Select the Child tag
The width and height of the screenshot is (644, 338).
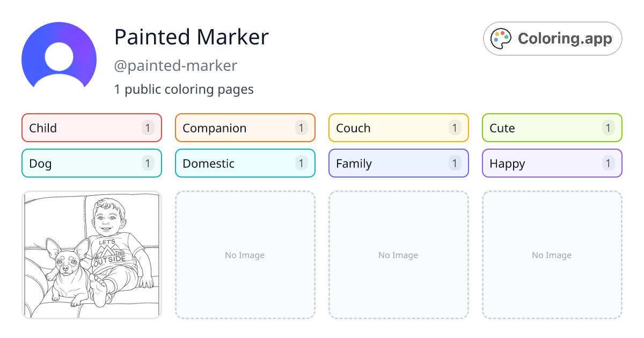point(92,128)
